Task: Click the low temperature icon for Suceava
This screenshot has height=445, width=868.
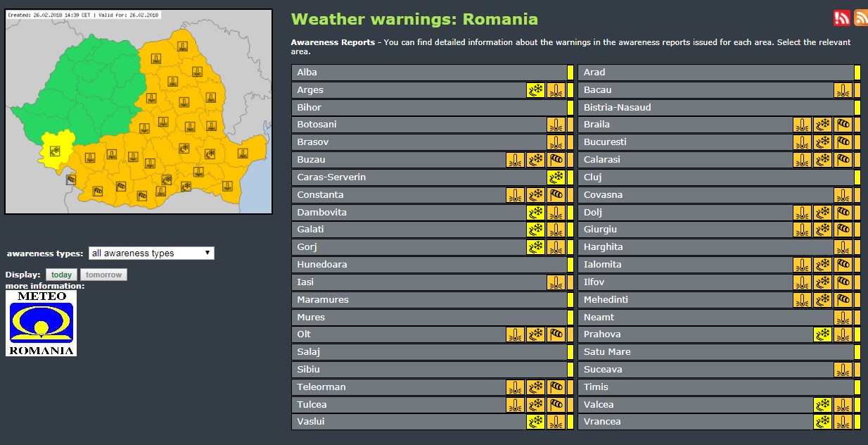Action: coord(843,370)
